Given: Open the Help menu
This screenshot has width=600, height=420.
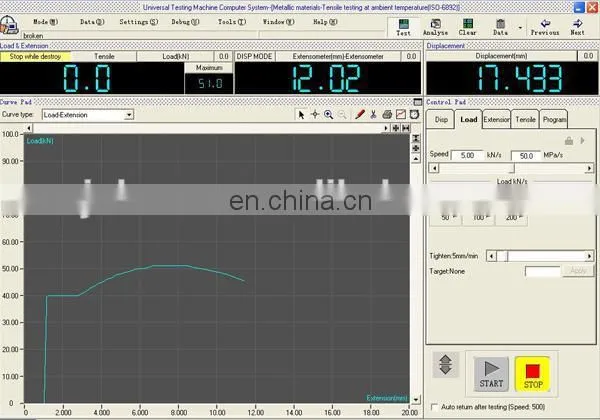Looking at the screenshot, I should coord(325,22).
